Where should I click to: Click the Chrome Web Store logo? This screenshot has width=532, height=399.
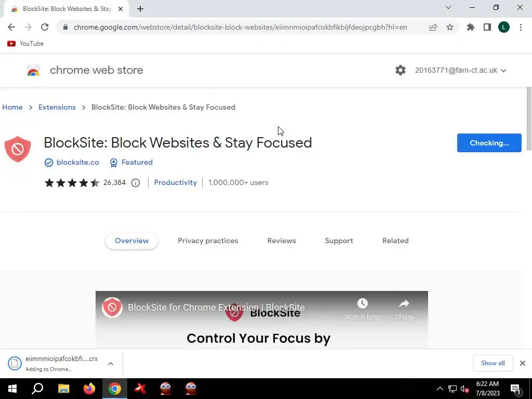pos(33,70)
